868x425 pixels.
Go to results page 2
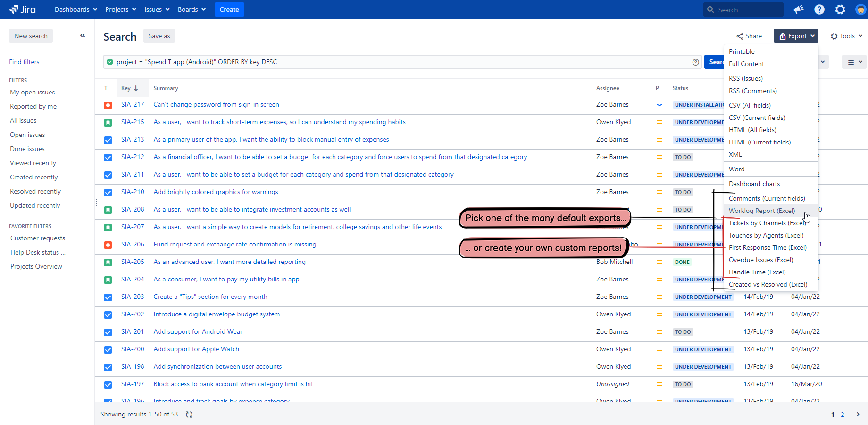[843, 414]
